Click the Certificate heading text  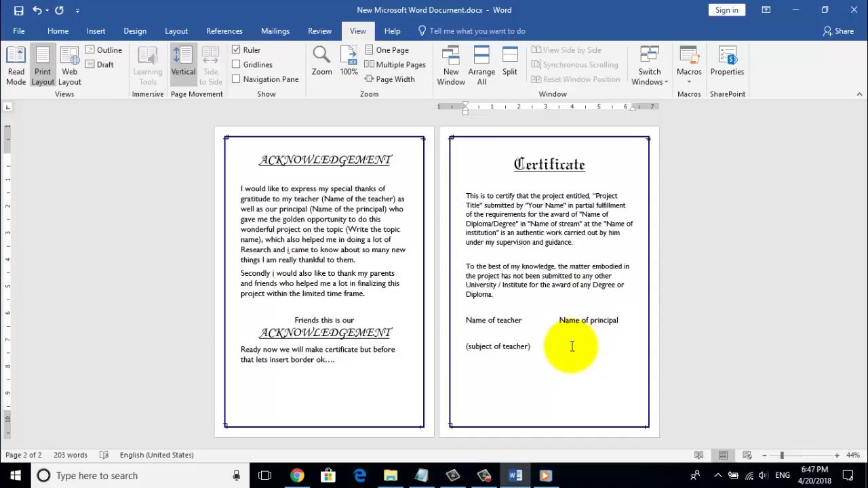tap(549, 165)
